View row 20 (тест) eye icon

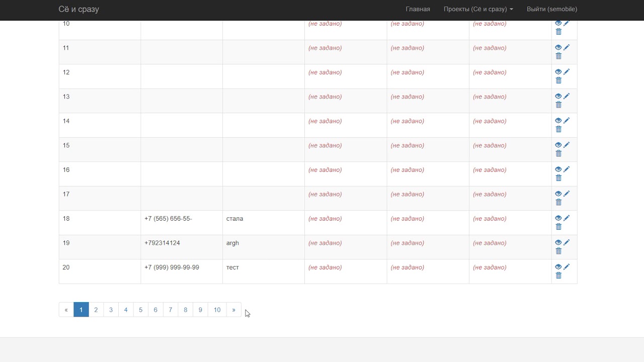pyautogui.click(x=558, y=267)
